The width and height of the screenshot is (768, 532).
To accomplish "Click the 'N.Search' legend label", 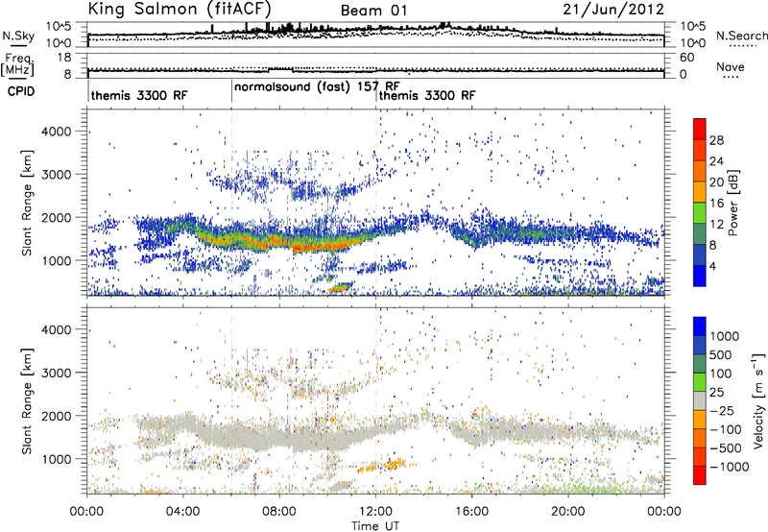I will [x=742, y=36].
